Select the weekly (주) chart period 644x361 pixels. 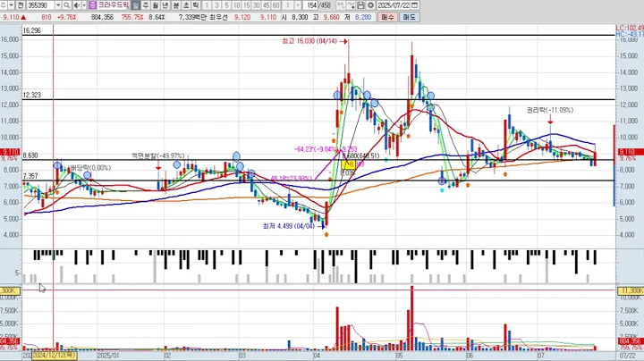pyautogui.click(x=146, y=5)
